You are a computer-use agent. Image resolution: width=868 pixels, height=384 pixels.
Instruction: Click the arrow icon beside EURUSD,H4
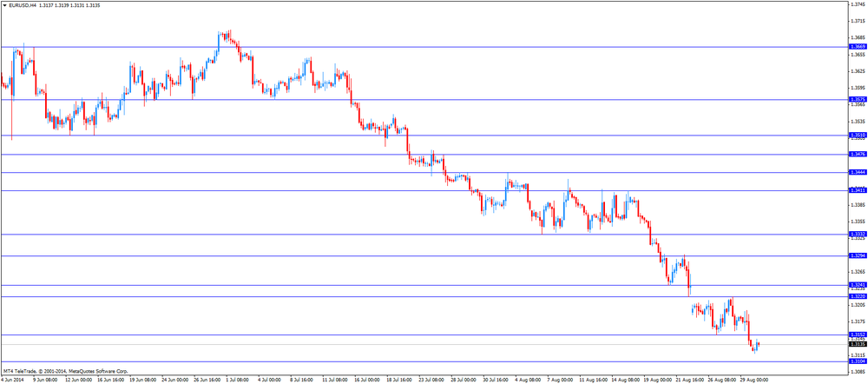click(5, 4)
